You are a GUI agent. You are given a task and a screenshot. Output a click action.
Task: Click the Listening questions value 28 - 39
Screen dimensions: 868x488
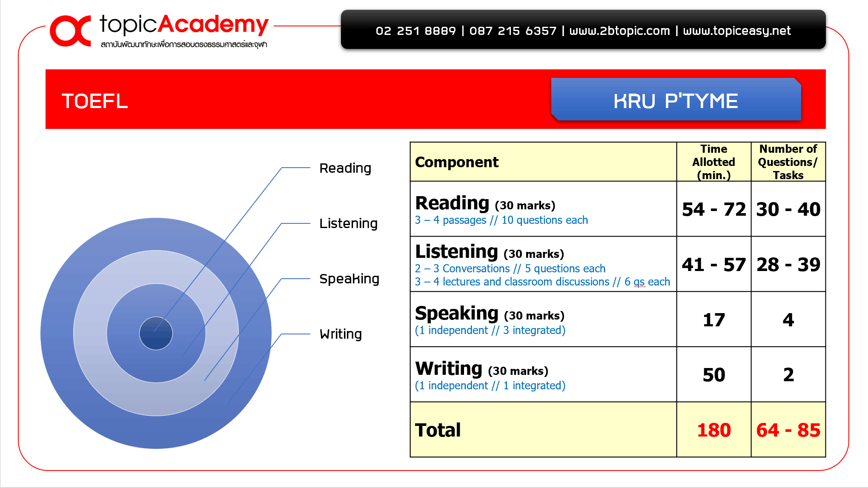click(x=788, y=265)
